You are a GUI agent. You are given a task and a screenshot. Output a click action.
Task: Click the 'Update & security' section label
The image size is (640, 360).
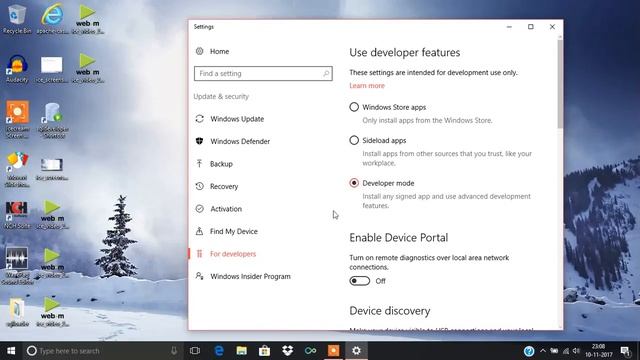[x=221, y=96]
